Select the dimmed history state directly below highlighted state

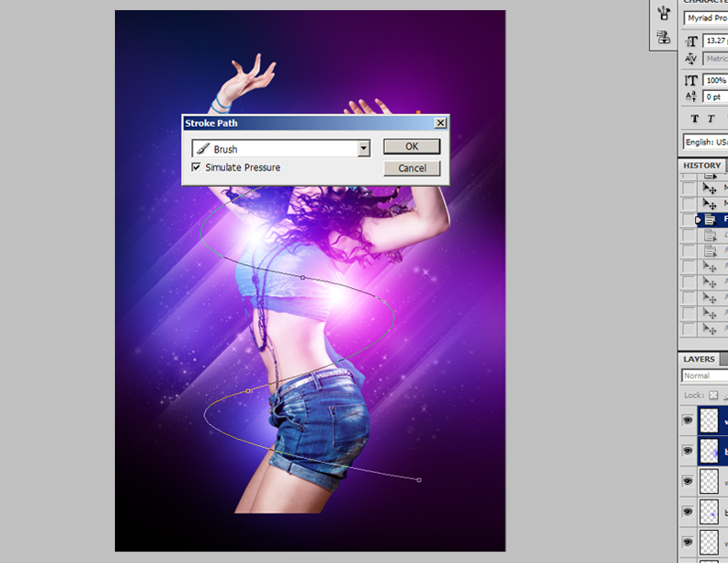click(712, 236)
